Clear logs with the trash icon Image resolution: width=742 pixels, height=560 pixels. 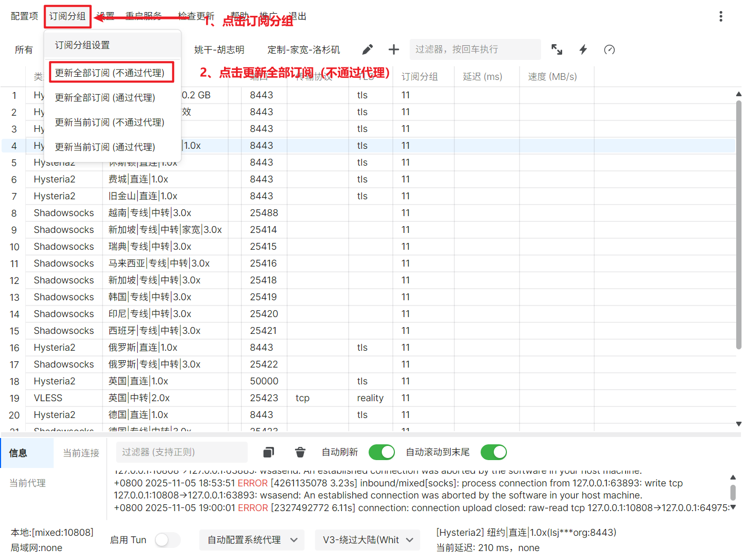(x=300, y=452)
